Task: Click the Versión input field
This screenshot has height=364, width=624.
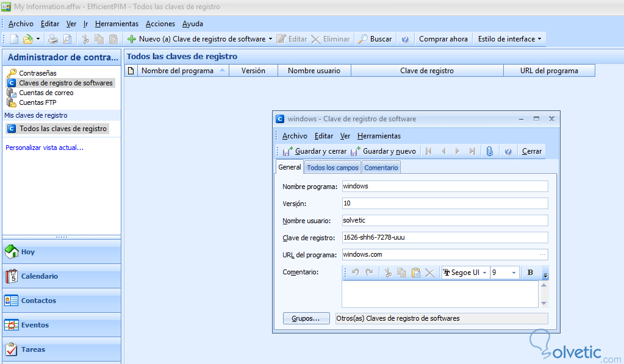Action: coord(445,203)
